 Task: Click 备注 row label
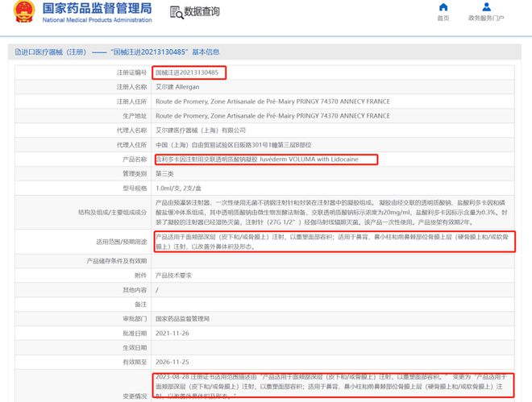tap(141, 305)
